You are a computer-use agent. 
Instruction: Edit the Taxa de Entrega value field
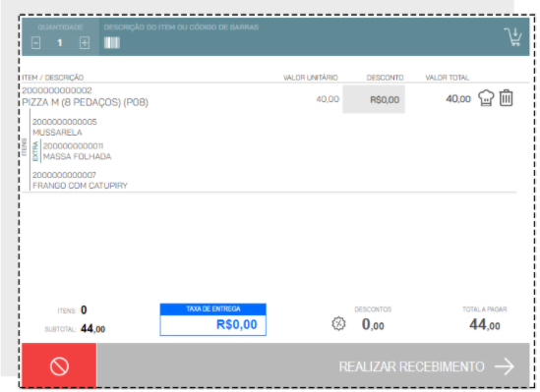point(213,324)
